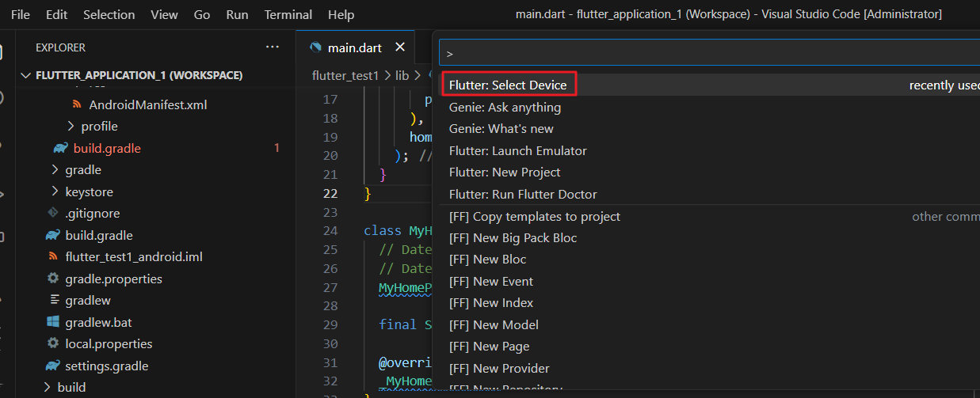The width and height of the screenshot is (980, 398).
Task: Open the Terminal menu
Action: (288, 14)
